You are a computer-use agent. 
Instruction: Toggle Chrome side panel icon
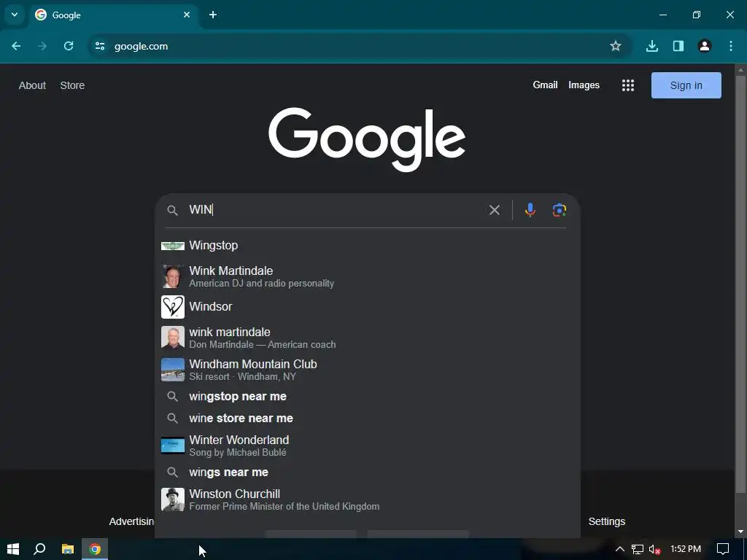[x=678, y=46]
